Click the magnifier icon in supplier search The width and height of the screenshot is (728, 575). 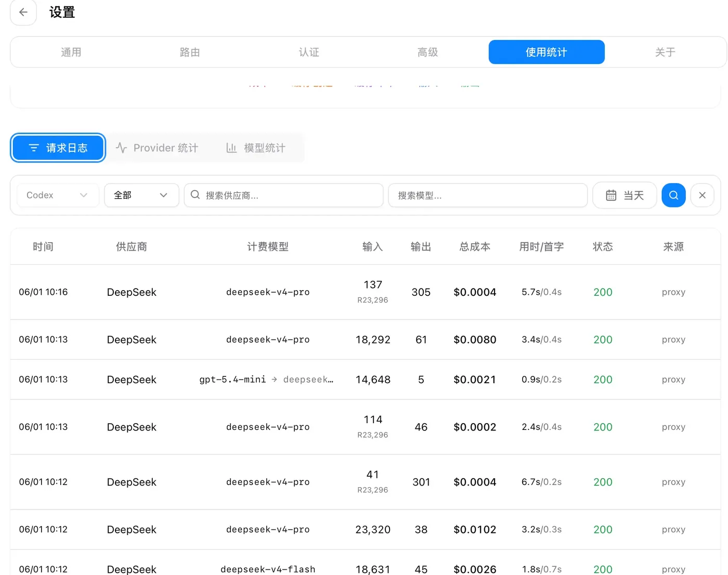196,195
